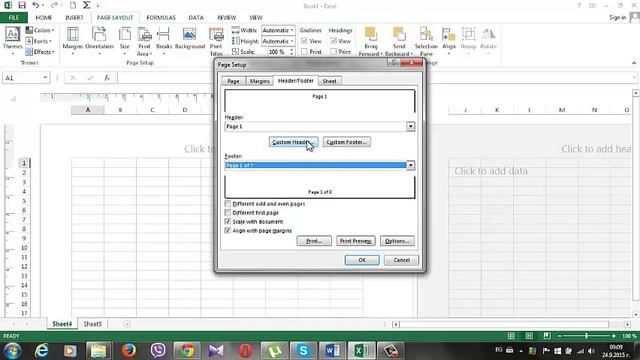Toggle Headings Print checkbox
Screen dimensions: 640x360
coord(333,51)
